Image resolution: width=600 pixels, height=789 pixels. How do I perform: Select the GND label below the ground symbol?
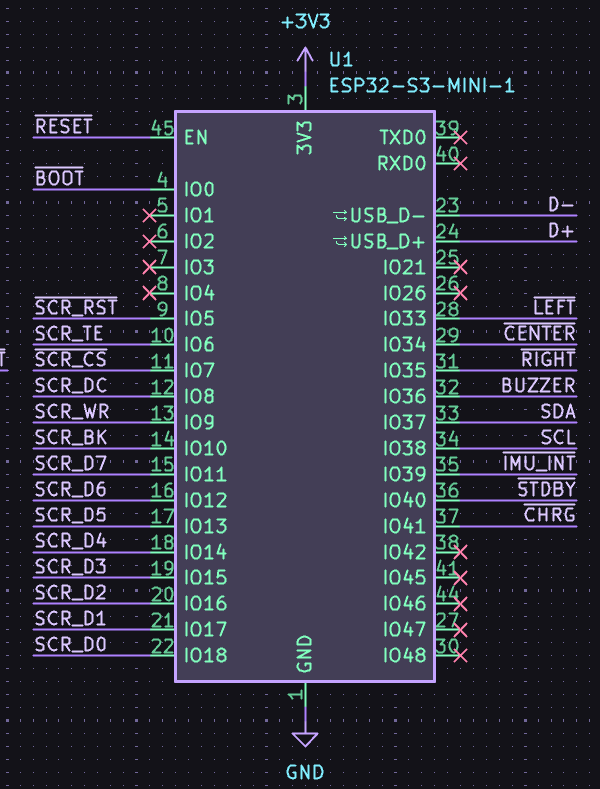tap(305, 772)
